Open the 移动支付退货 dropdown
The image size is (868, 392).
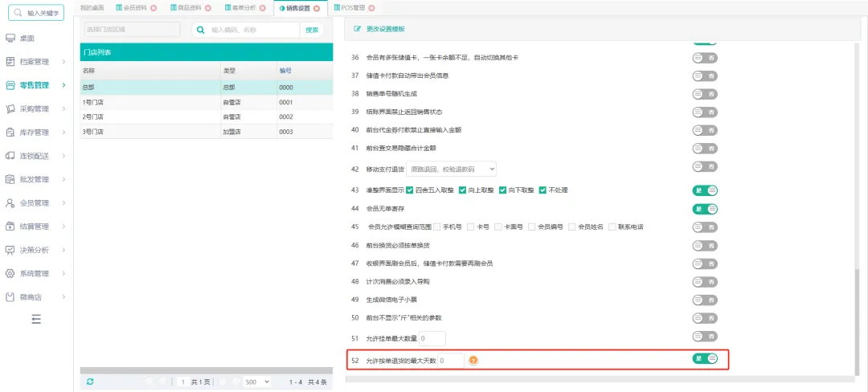click(452, 169)
